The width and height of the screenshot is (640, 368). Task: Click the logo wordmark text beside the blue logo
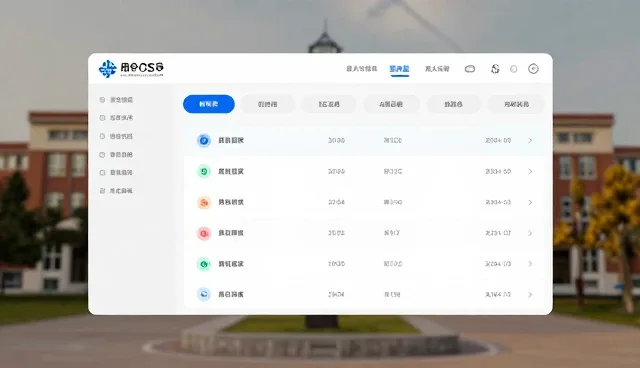pyautogui.click(x=142, y=69)
